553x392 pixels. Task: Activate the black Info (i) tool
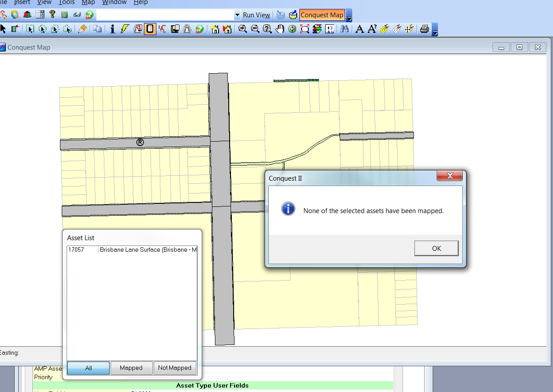(x=112, y=29)
